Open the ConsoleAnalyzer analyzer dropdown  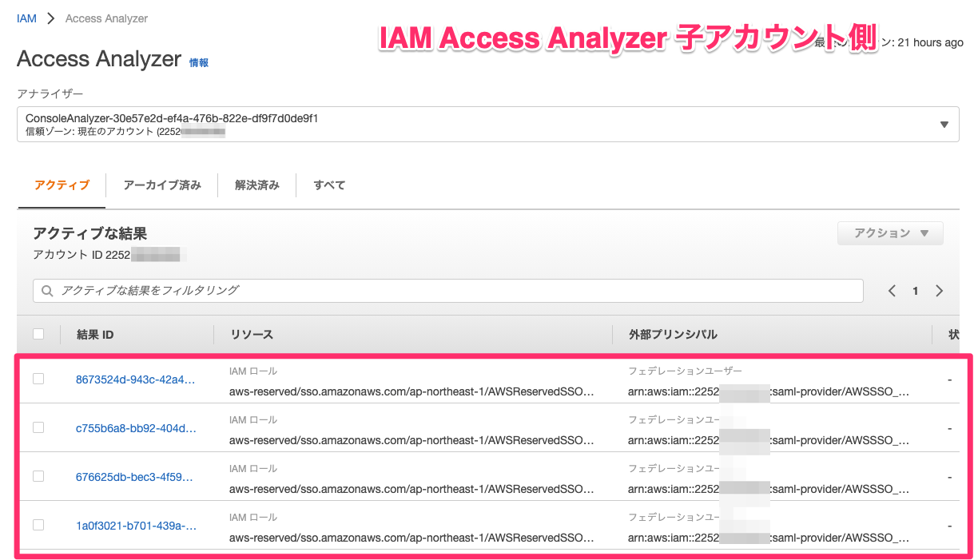[x=487, y=125]
